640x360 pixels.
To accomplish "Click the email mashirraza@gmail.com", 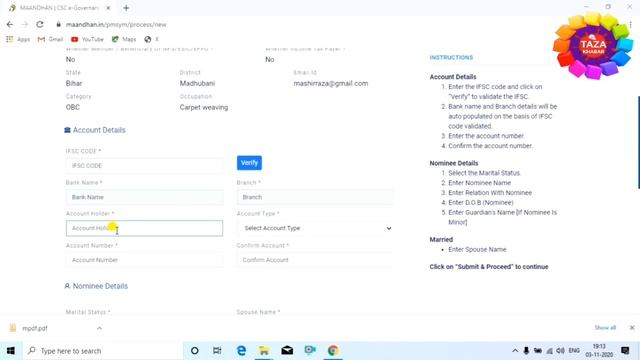I will (x=331, y=83).
